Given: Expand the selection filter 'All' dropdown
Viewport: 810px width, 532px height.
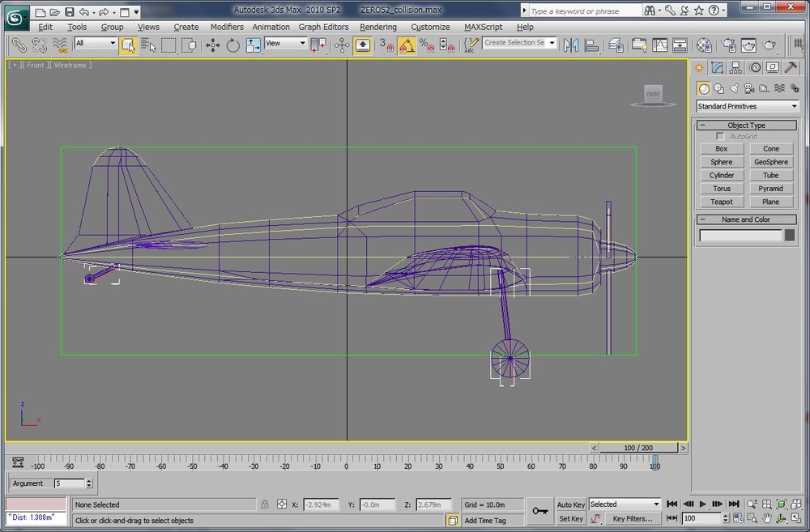Looking at the screenshot, I should coord(96,43).
